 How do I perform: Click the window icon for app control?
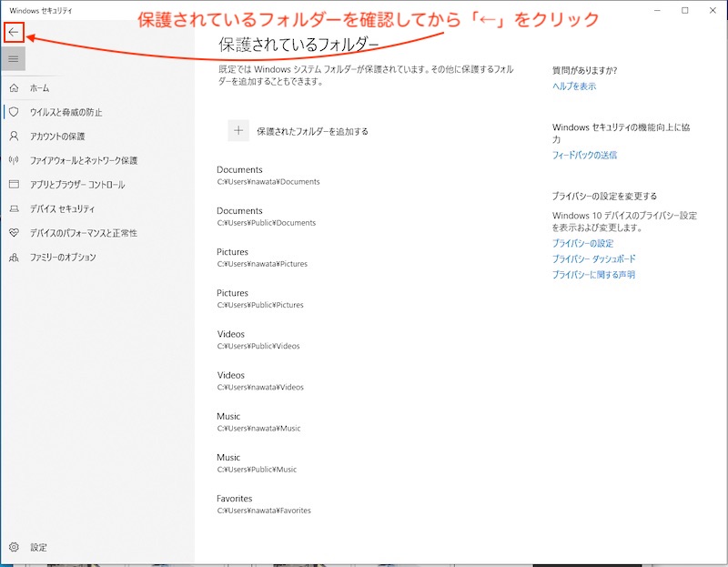14,185
